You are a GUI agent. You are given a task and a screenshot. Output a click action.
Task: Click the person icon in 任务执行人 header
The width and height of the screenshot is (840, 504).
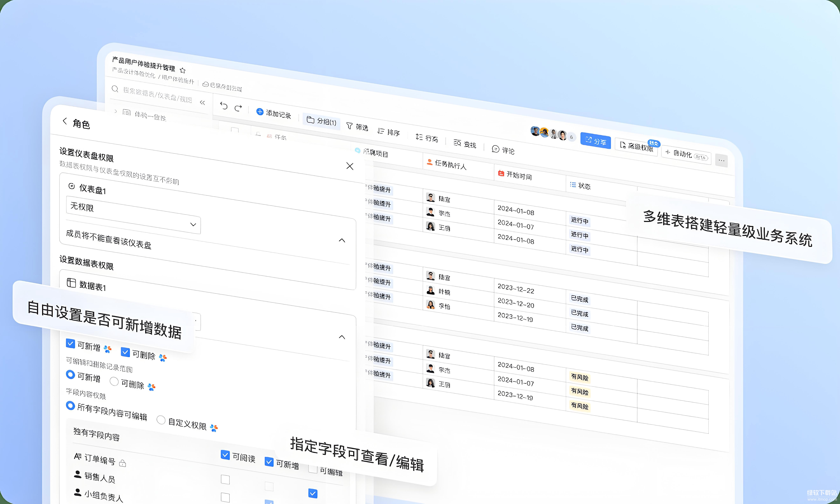click(x=430, y=162)
